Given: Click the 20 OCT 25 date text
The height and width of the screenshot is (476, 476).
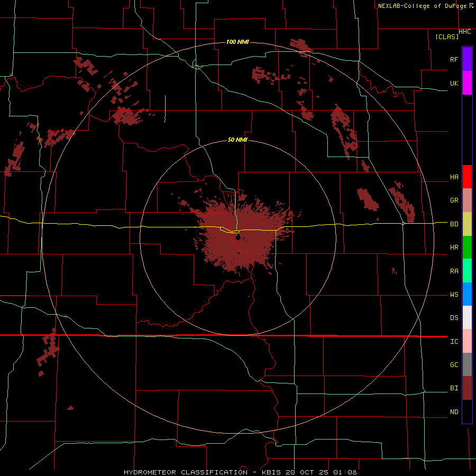Looking at the screenshot, I should tap(307, 472).
